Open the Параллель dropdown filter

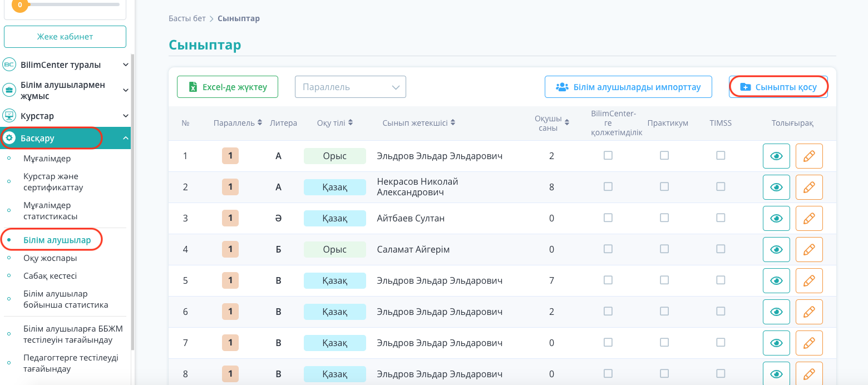point(351,87)
